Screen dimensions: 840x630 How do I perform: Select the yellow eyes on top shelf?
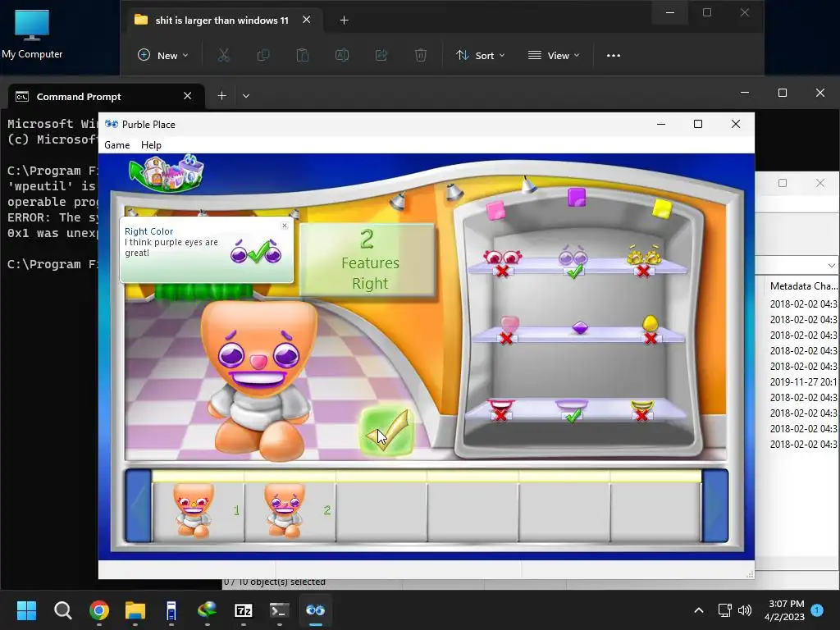(644, 256)
